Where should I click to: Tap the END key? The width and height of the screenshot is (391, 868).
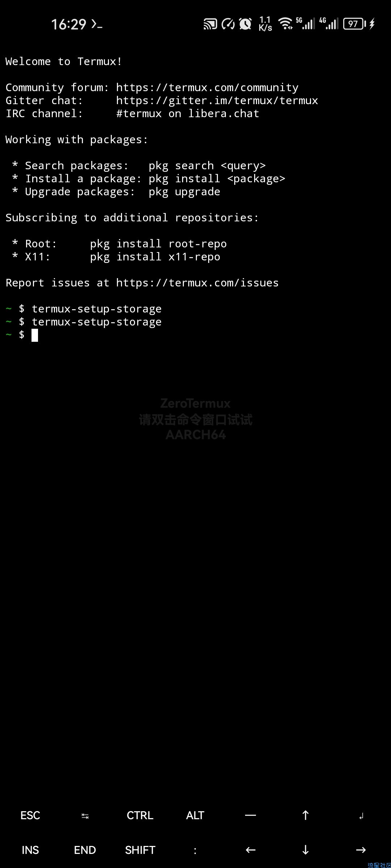85,850
